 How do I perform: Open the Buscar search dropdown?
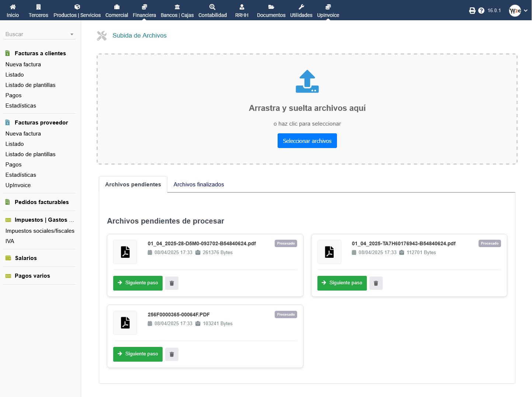coord(39,34)
